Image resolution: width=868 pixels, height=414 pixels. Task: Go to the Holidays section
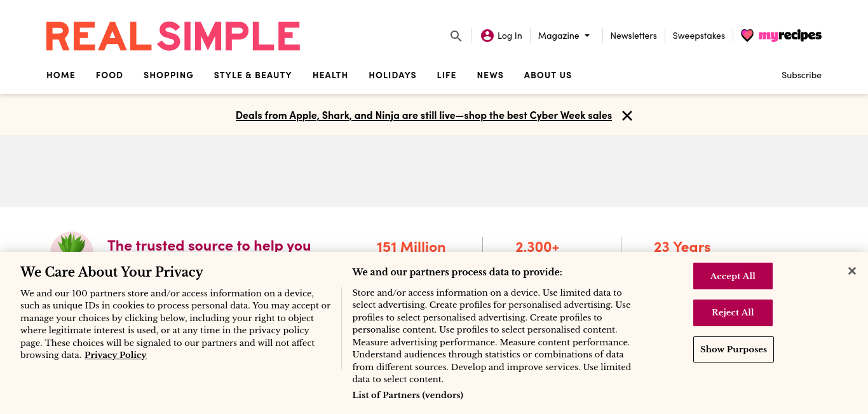click(393, 75)
